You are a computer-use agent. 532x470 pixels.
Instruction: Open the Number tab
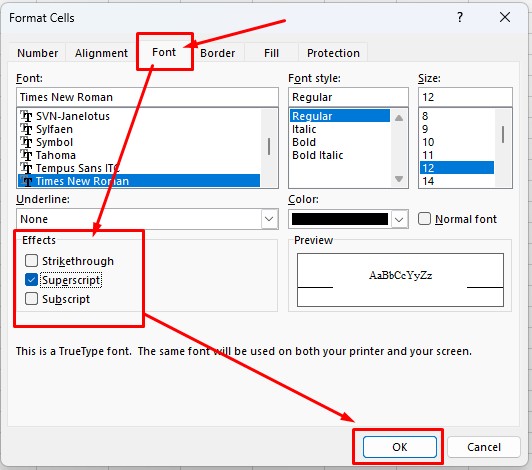(x=37, y=53)
